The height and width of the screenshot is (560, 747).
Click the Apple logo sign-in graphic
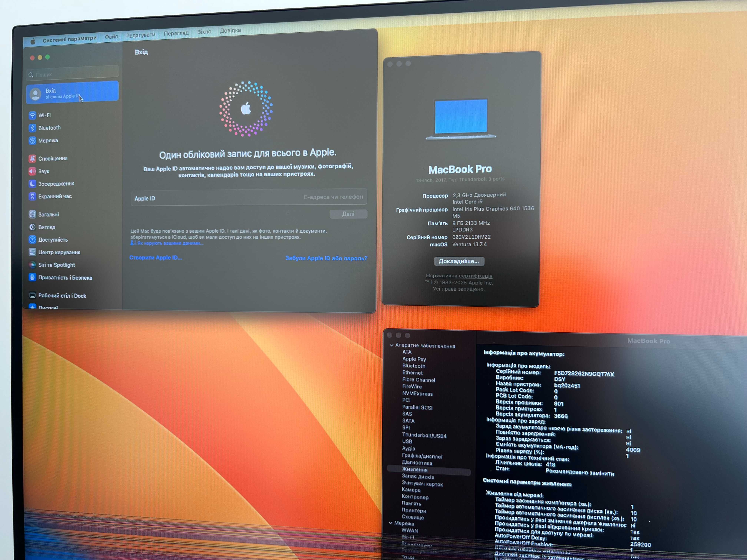point(246,109)
